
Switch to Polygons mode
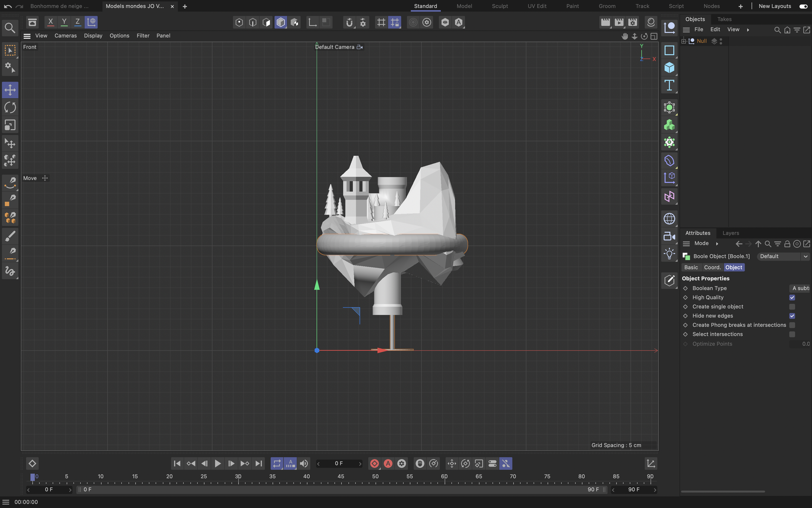pos(267,22)
